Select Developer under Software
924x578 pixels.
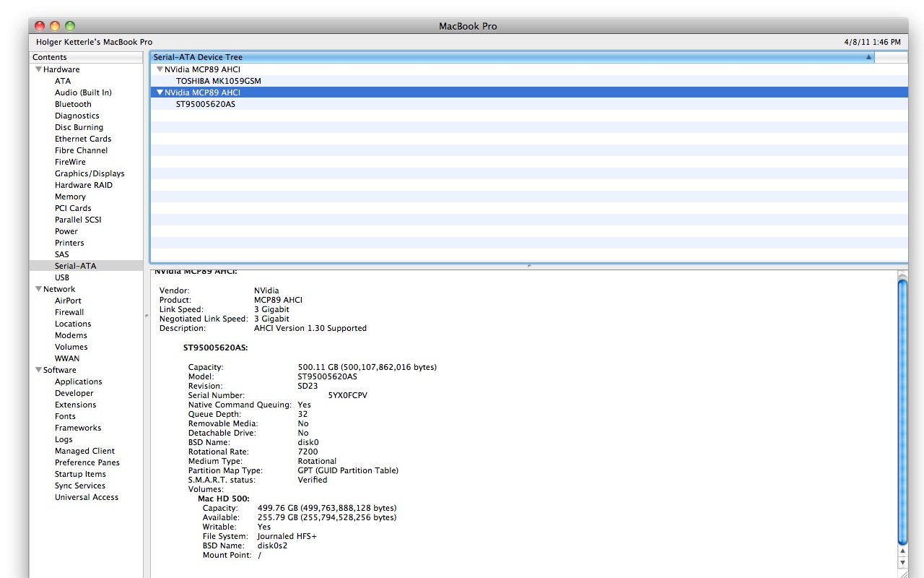tap(74, 393)
